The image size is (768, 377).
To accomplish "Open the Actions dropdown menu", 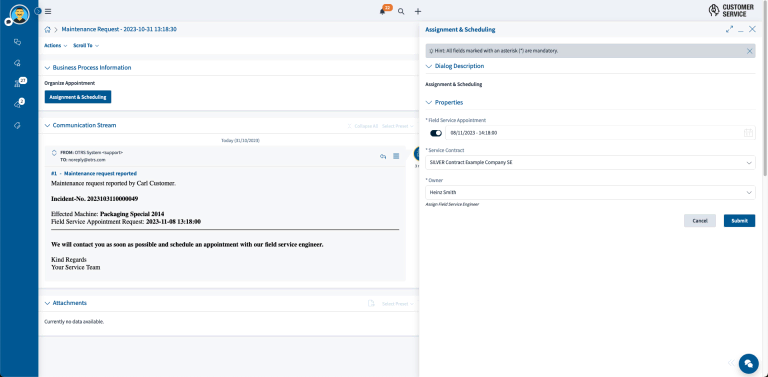I will click(55, 46).
